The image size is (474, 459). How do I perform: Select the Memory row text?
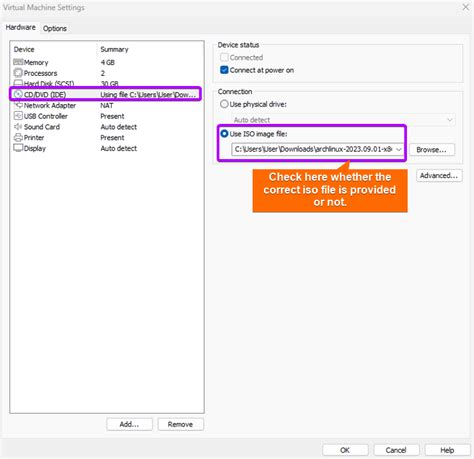pyautogui.click(x=36, y=62)
